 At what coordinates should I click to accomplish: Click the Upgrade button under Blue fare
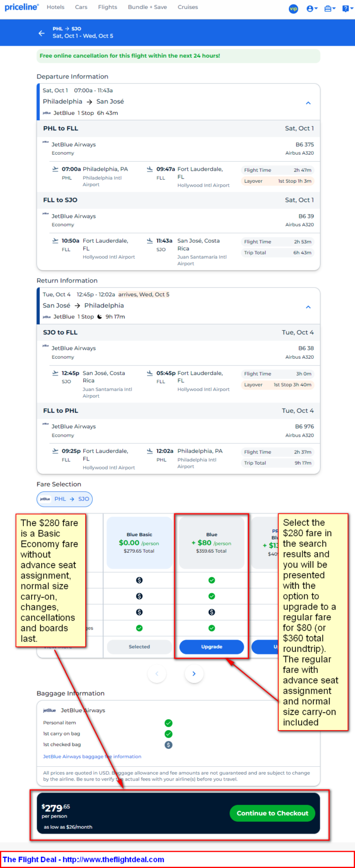[211, 646]
